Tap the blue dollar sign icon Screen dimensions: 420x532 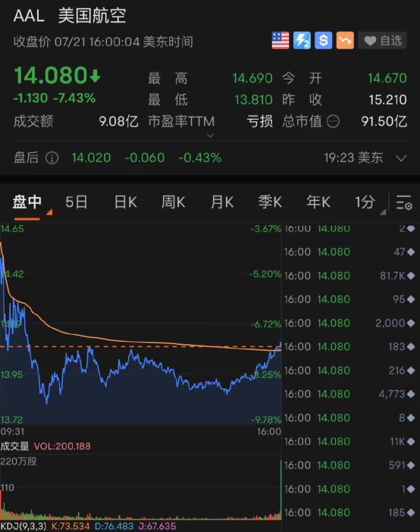pos(323,40)
